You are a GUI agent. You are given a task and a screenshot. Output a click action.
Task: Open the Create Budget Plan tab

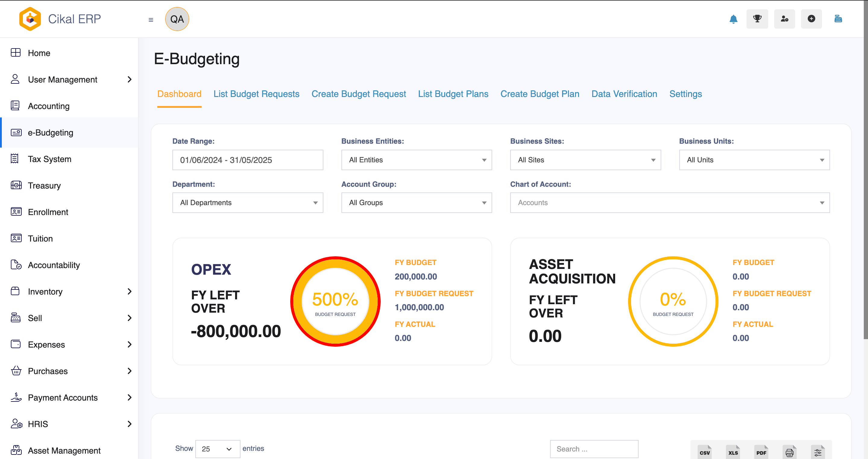540,94
